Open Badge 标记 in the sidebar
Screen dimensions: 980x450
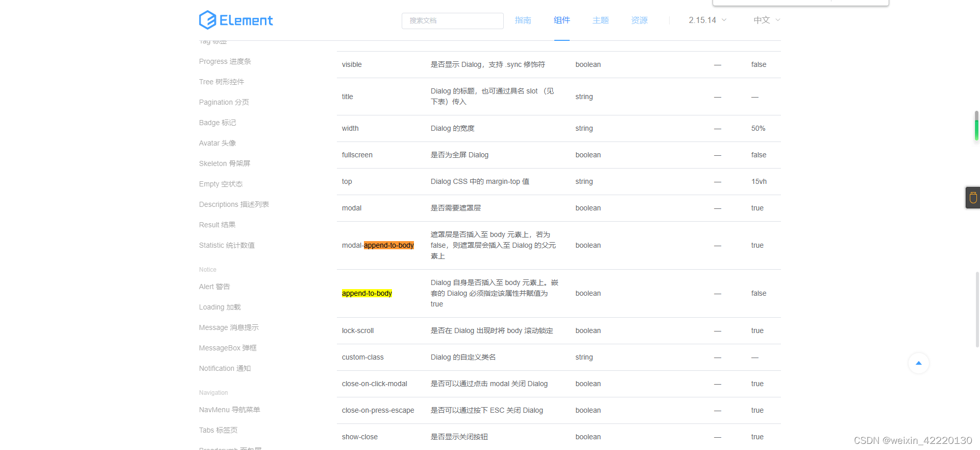pos(217,123)
